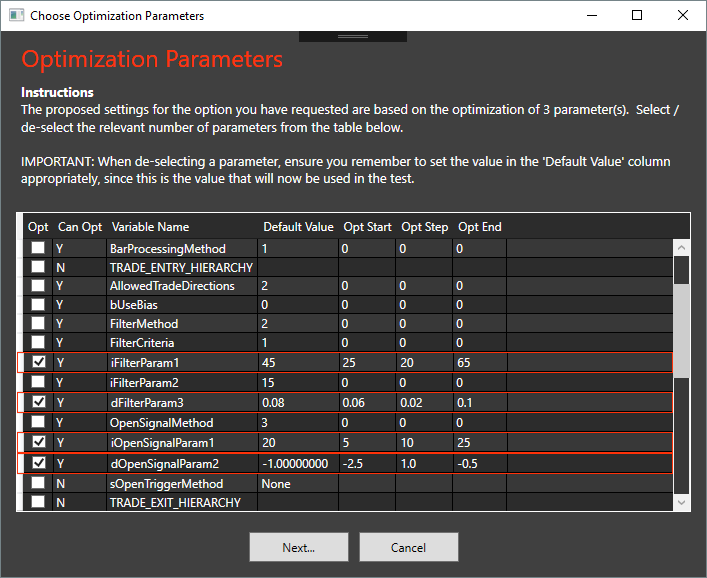Tick the TRADE_ENTRY_HIERARCHY Opt checkbox

[38, 266]
